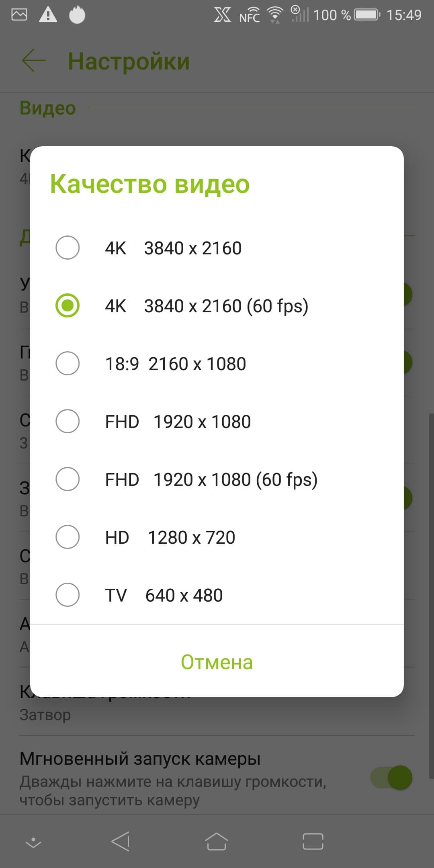Open recent apps square icon
The width and height of the screenshot is (434, 868).
coord(313,841)
